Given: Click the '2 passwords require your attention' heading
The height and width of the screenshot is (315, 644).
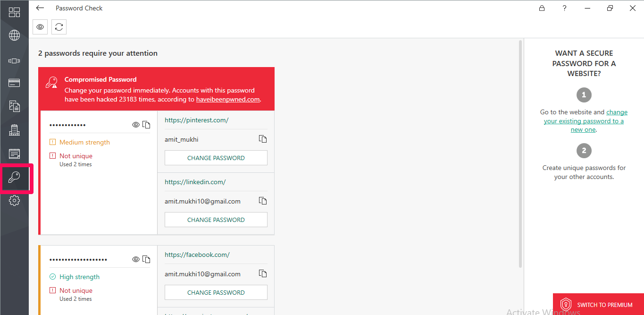Looking at the screenshot, I should tap(98, 53).
